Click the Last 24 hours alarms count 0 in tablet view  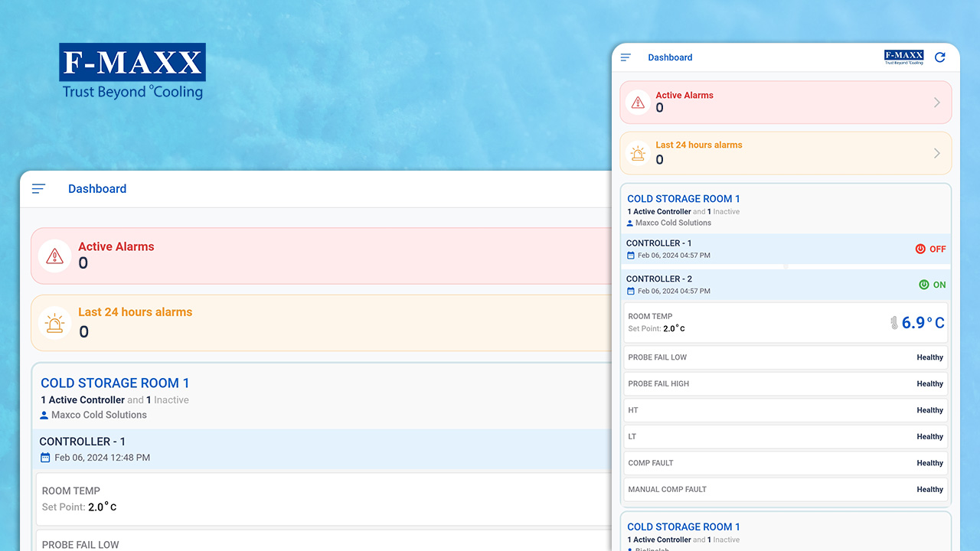point(84,331)
